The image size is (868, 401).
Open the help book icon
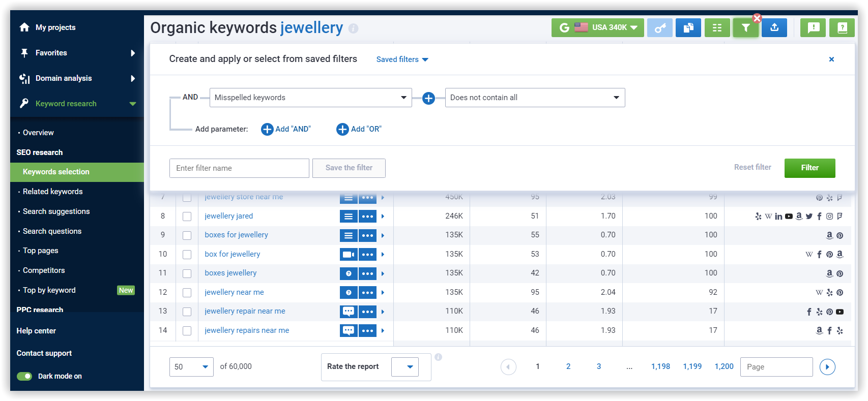click(842, 28)
